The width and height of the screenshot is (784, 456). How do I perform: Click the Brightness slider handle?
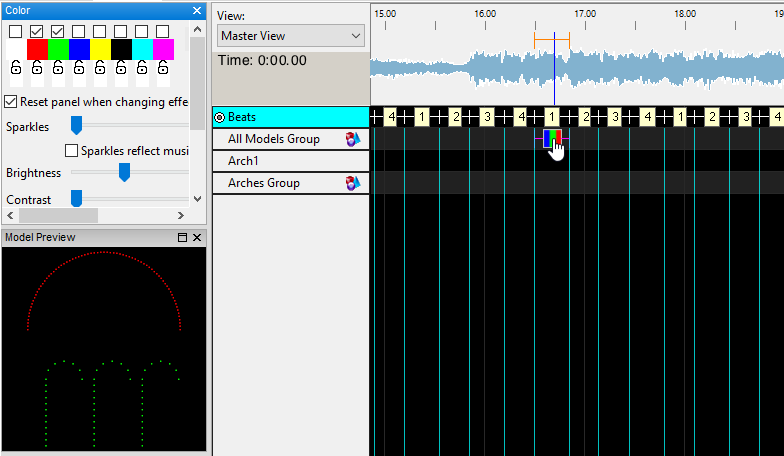point(125,173)
